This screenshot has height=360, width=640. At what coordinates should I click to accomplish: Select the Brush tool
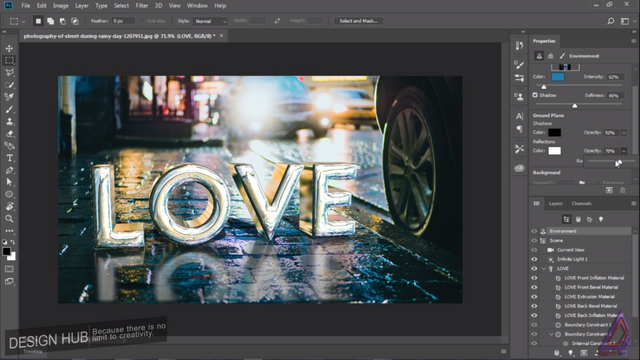click(9, 109)
